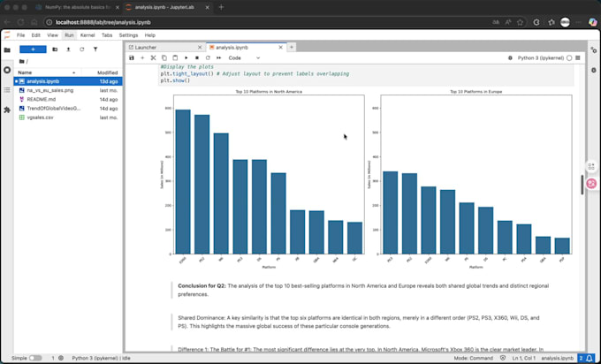601x364 pixels.
Task: Open Running Terminals and Kernels sidebar icon
Action: click(x=7, y=70)
